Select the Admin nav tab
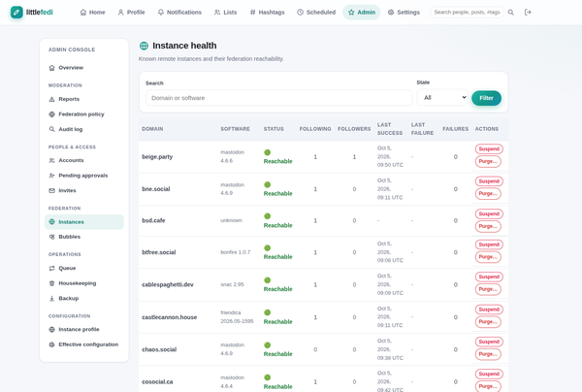Viewport: 582px width, 392px height. coord(362,13)
